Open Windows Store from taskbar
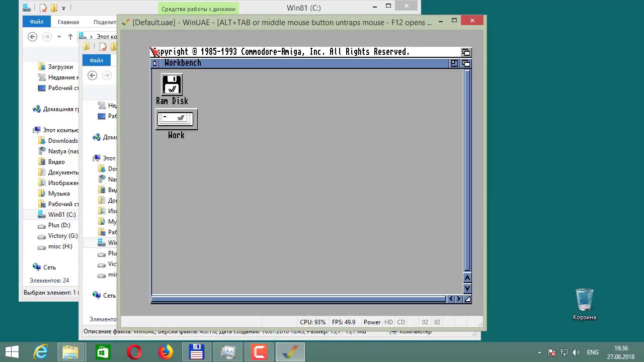Viewport: 644px width, 362px height. click(103, 352)
